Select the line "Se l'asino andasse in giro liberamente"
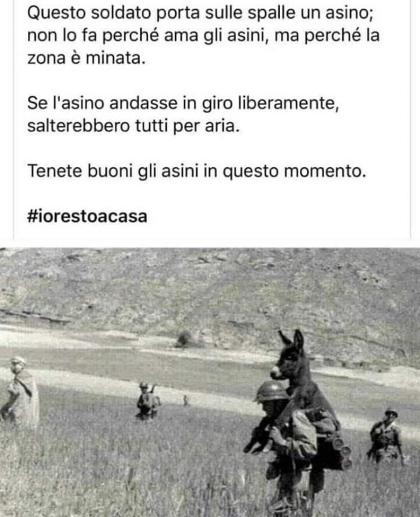The width and height of the screenshot is (420, 517). pyautogui.click(x=183, y=103)
